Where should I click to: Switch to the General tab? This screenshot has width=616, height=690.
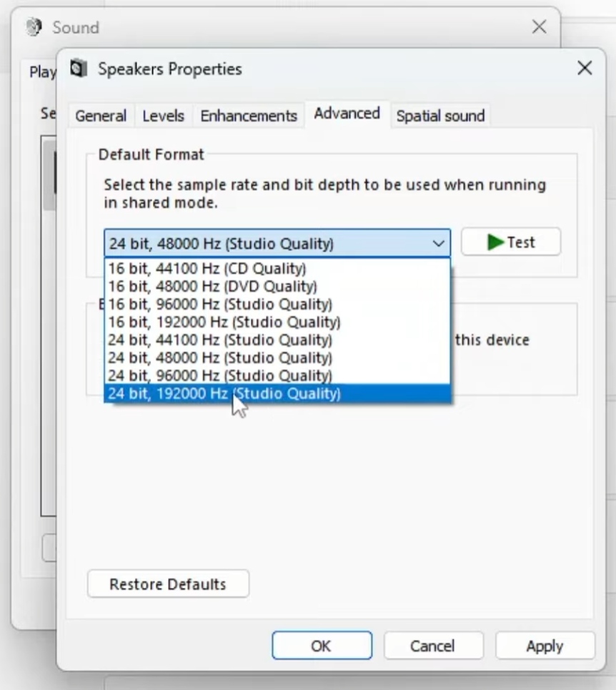tap(101, 116)
